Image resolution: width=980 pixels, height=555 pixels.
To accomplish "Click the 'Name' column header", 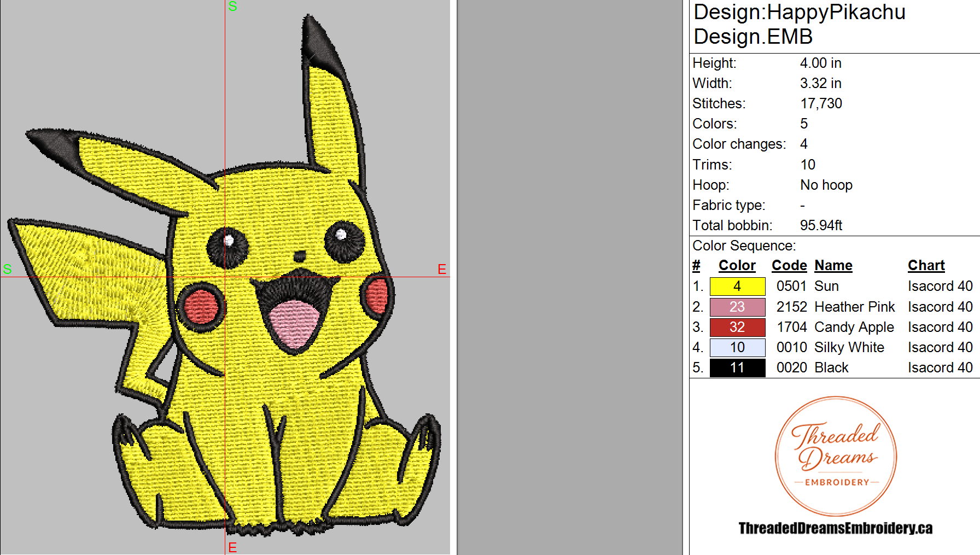I will 833,265.
